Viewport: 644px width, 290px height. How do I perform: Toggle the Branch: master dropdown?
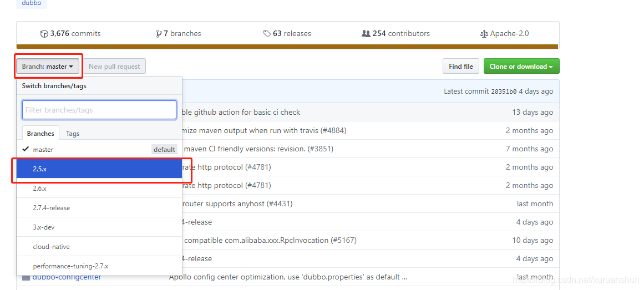click(x=48, y=66)
